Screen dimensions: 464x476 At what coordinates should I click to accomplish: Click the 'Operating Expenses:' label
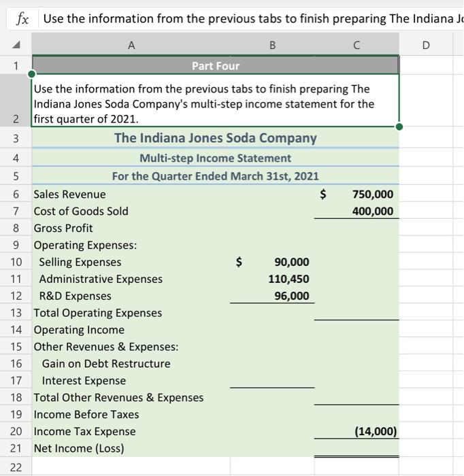pos(85,245)
